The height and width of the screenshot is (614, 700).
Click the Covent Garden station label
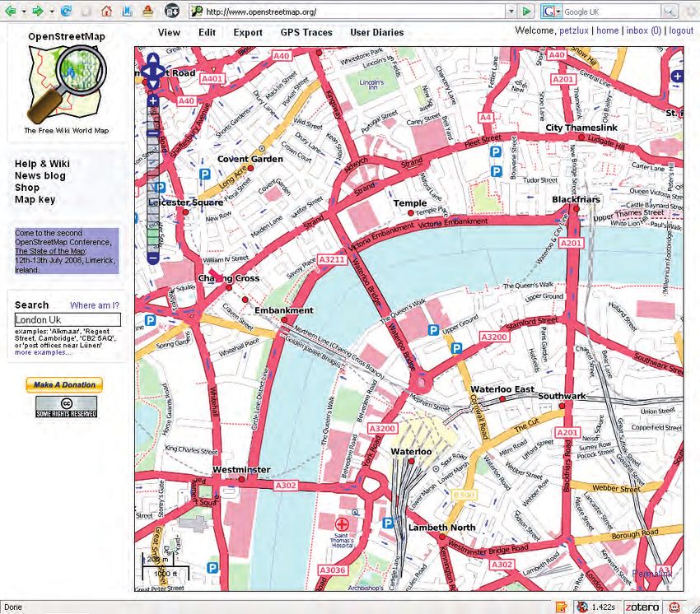250,159
